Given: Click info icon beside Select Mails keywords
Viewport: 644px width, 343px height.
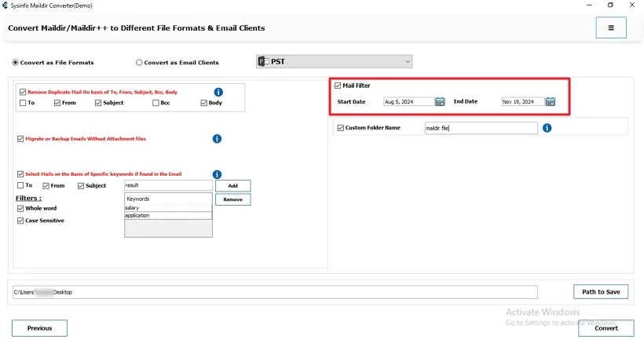Looking at the screenshot, I should pos(217,174).
